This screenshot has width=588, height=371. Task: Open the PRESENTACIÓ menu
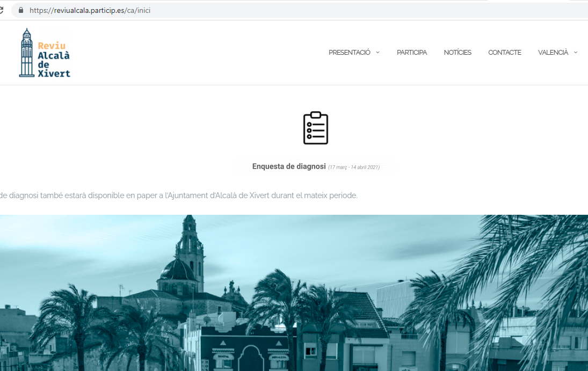pyautogui.click(x=350, y=53)
